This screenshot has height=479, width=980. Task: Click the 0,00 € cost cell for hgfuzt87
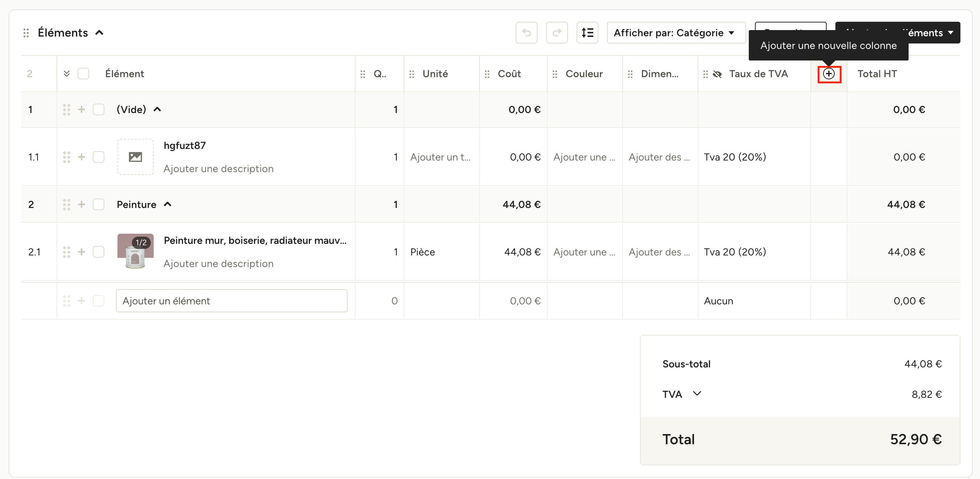coord(513,157)
